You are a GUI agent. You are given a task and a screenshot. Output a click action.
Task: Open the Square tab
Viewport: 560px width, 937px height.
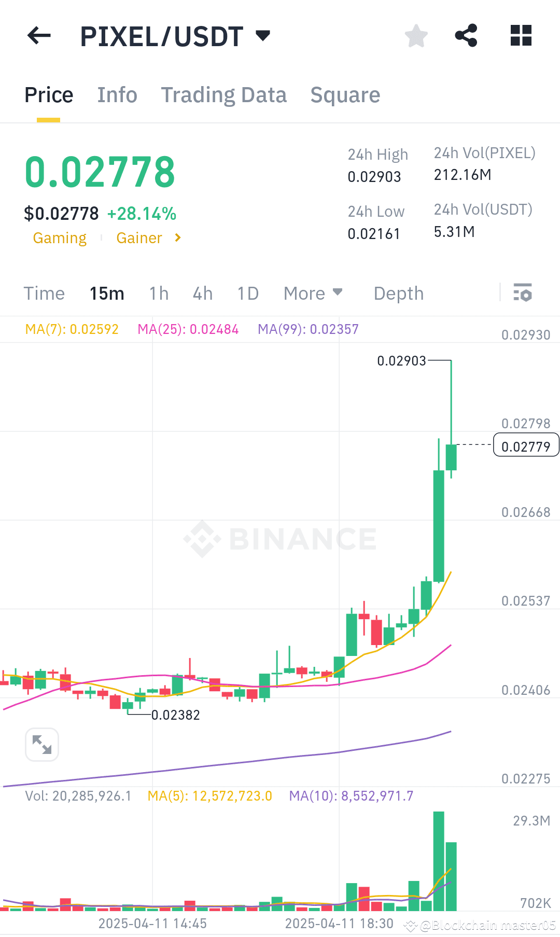pyautogui.click(x=345, y=94)
